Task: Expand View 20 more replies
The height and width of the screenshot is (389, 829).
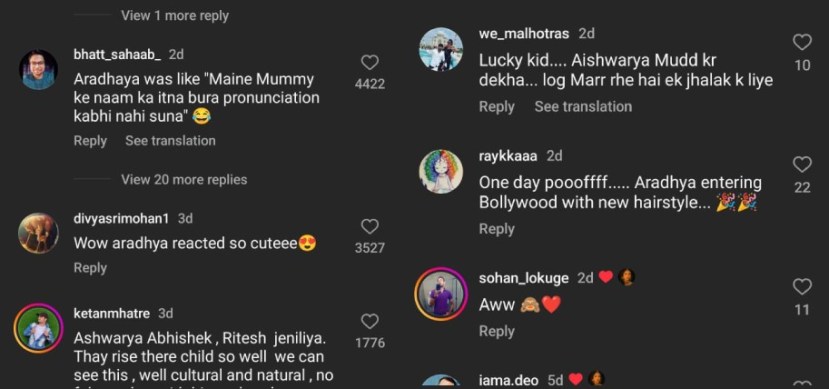Action: click(x=184, y=180)
